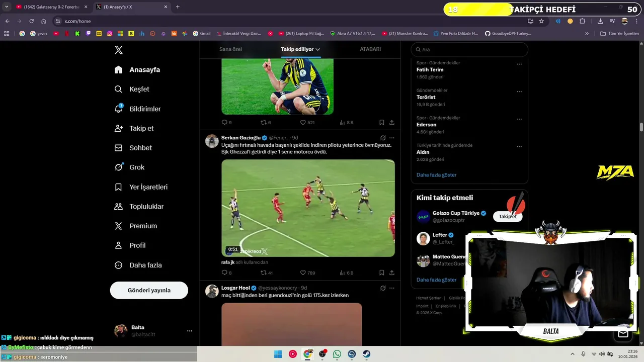Viewport: 644px width, 362px height.
Task: Open the Chrome downloads icon
Action: click(600, 21)
